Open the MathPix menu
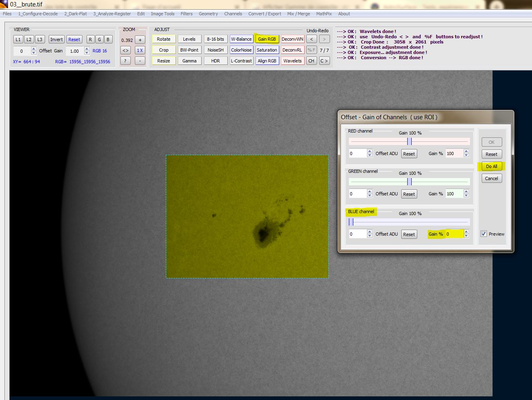Screen dimensions: 532x400 tap(324, 14)
